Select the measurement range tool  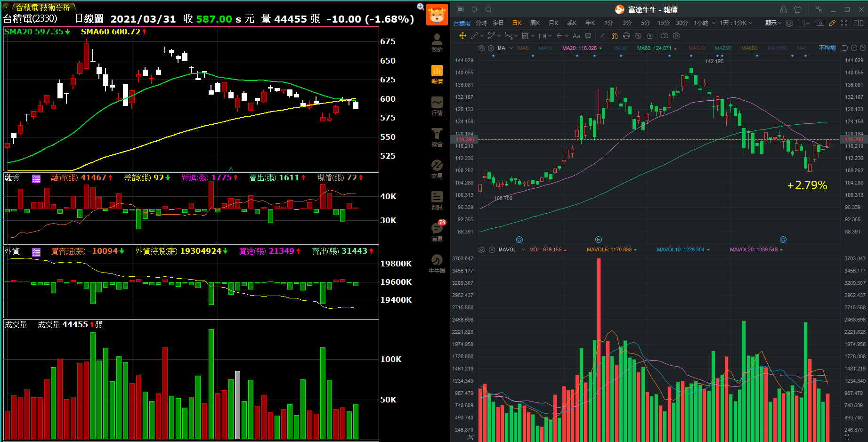pyautogui.click(x=543, y=36)
